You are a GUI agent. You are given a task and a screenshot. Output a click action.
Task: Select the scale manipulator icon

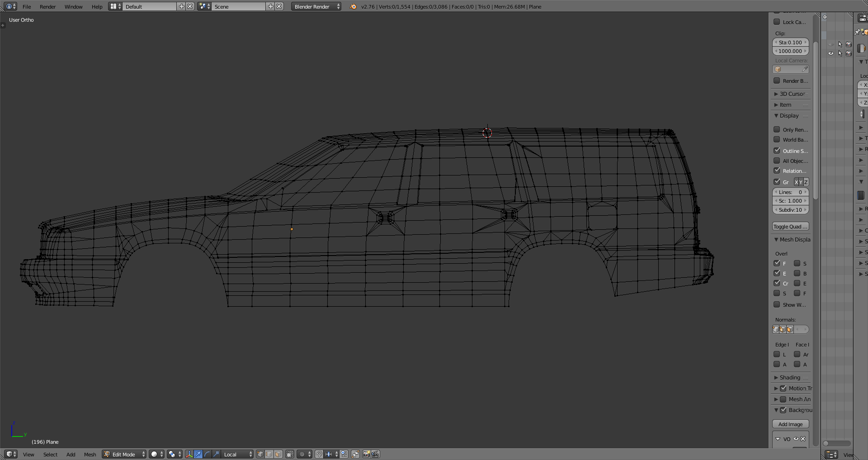pyautogui.click(x=216, y=454)
